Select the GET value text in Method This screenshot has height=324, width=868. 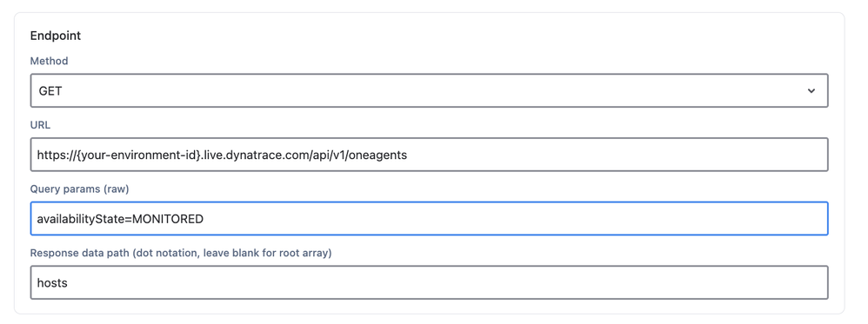pos(50,91)
